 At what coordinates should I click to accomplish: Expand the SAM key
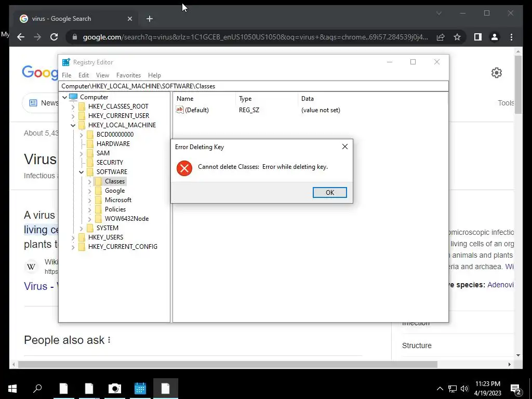click(x=81, y=153)
